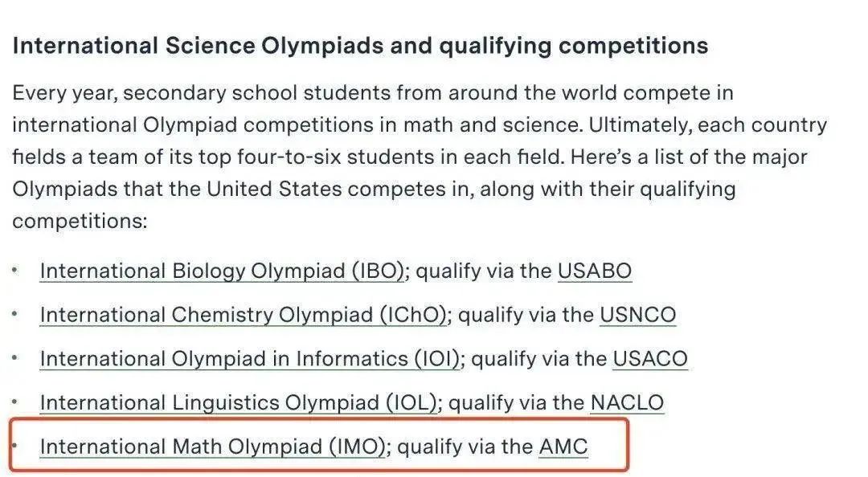This screenshot has width=868, height=477.
Task: Click the AMC link
Action: (x=563, y=446)
